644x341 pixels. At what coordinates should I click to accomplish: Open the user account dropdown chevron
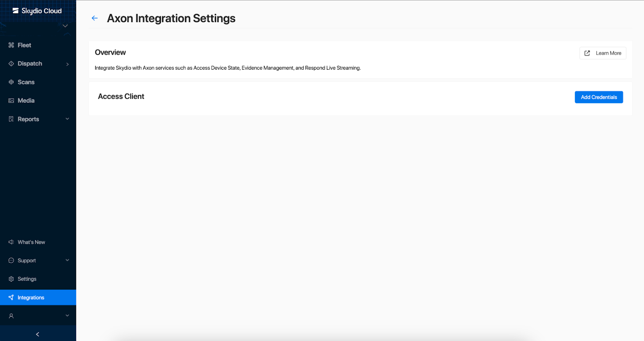67,316
